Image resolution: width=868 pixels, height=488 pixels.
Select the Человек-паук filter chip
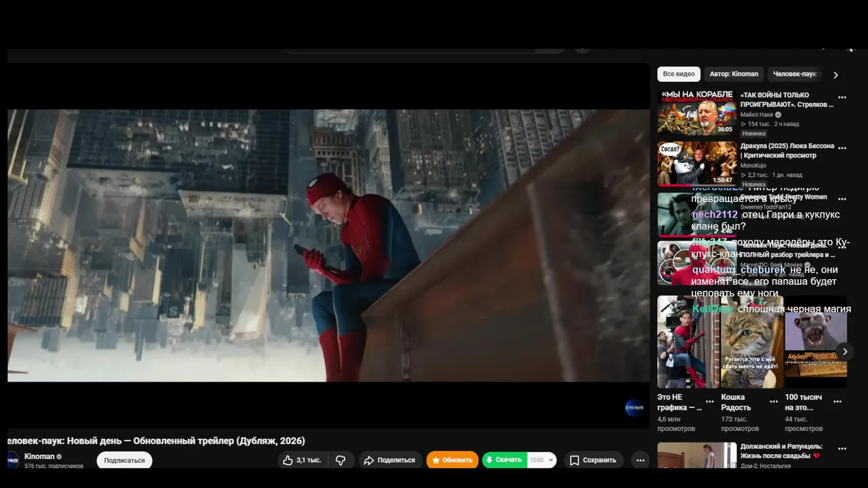[796, 74]
